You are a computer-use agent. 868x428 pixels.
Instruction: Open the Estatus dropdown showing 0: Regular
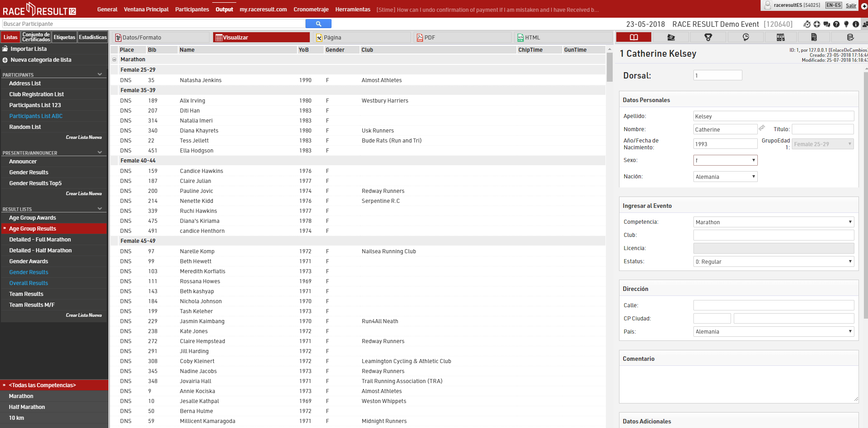coord(773,261)
